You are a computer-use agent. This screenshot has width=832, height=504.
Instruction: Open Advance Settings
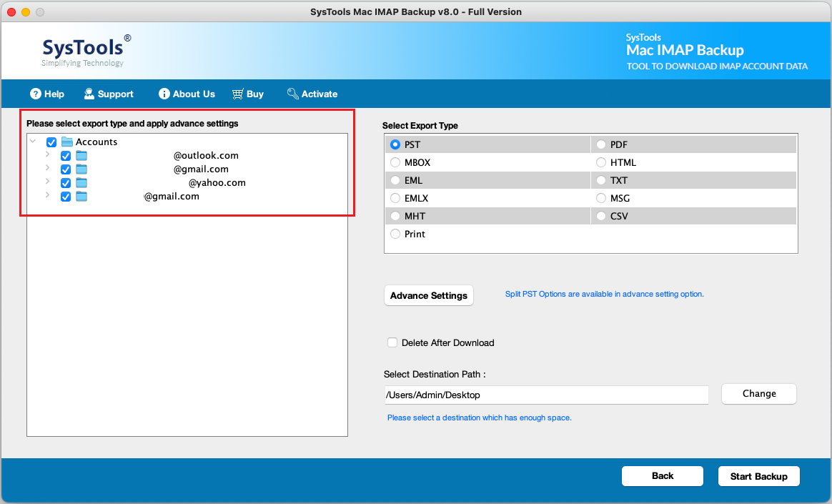(429, 295)
